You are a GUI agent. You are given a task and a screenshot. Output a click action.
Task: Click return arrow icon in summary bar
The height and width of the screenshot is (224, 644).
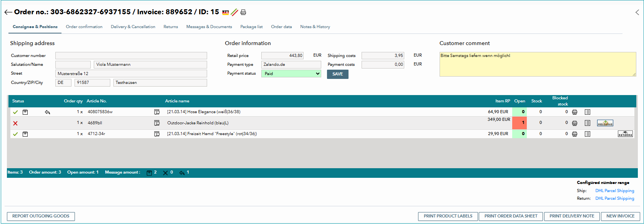(x=182, y=173)
